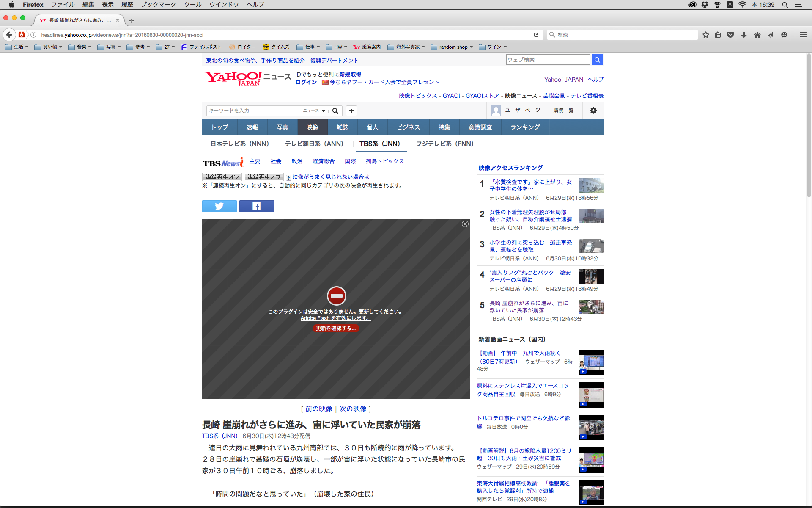Viewport: 812px width, 508px height.
Task: Open the Firefox hamburger menu
Action: (803, 35)
